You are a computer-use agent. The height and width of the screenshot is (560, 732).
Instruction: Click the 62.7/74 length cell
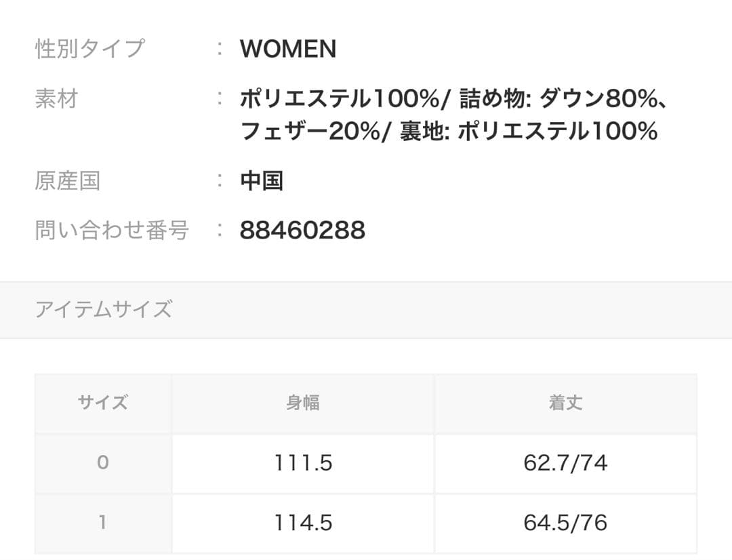[565, 463]
